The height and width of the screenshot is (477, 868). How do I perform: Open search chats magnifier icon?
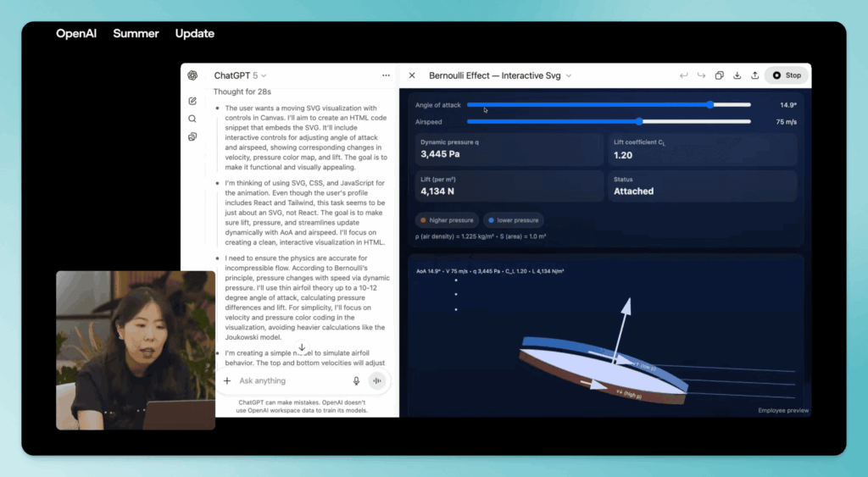(x=192, y=119)
